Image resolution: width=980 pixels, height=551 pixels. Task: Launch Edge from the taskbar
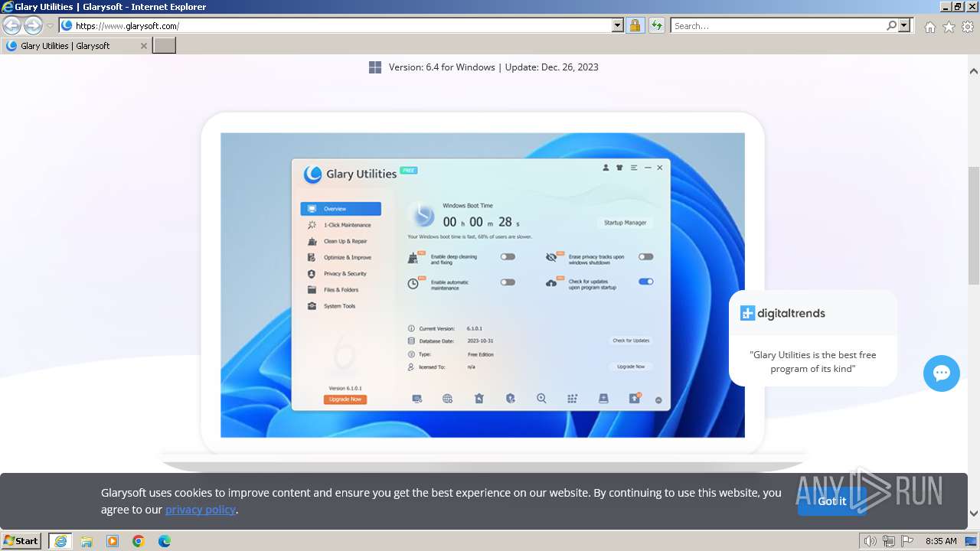165,541
